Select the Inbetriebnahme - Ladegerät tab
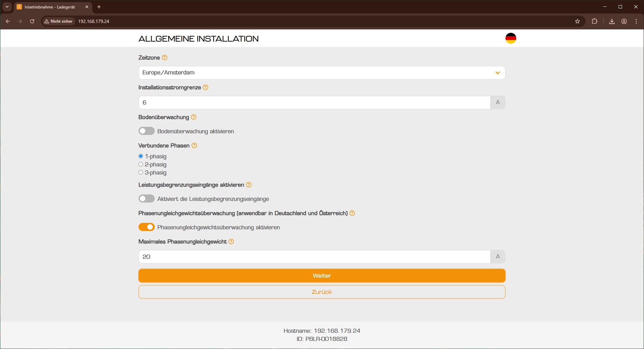Screen dimensions: 644x349 (x=50, y=7)
